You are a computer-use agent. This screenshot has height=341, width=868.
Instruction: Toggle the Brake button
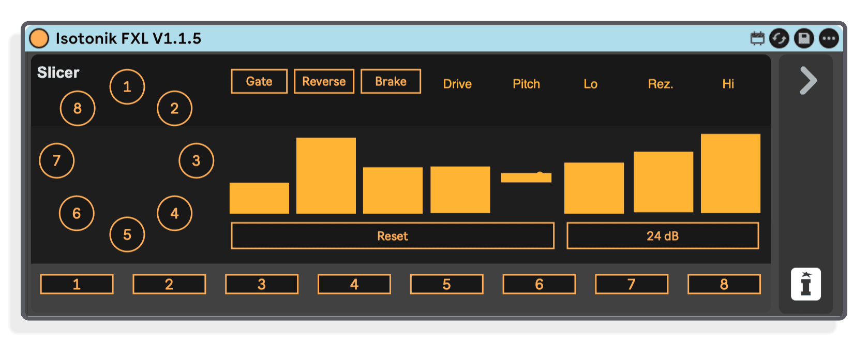(x=391, y=81)
